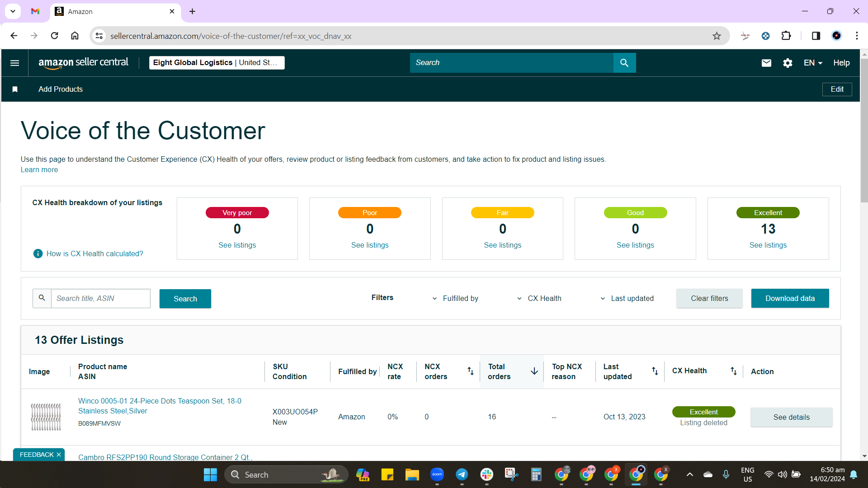This screenshot has height=488, width=868.
Task: Open the settings gear icon
Action: point(788,63)
